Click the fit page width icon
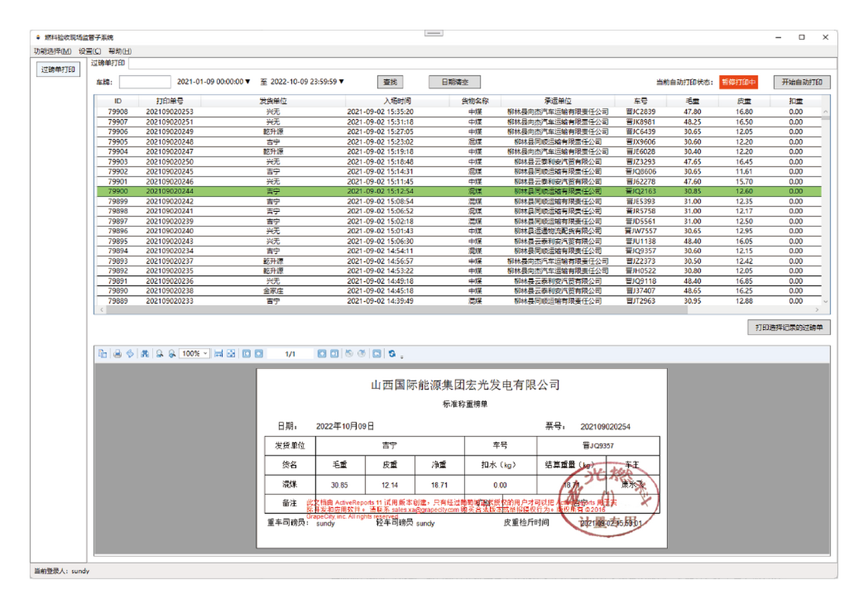 coord(218,354)
